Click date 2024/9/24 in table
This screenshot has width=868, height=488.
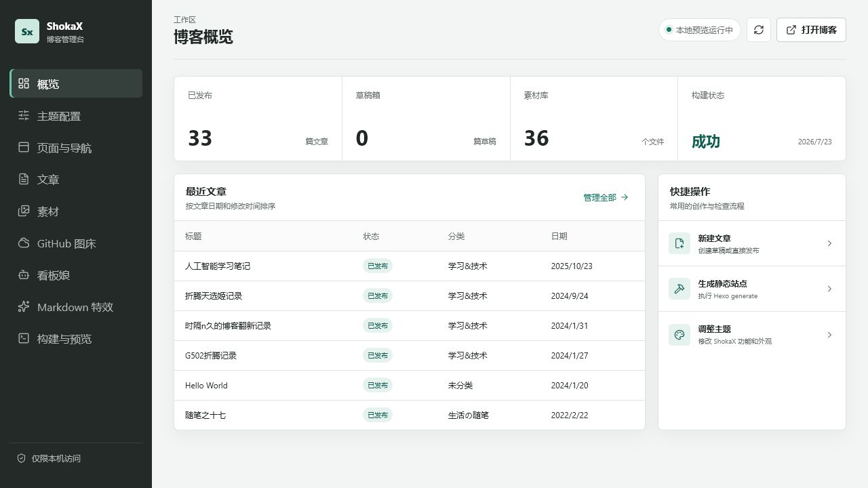coord(570,296)
